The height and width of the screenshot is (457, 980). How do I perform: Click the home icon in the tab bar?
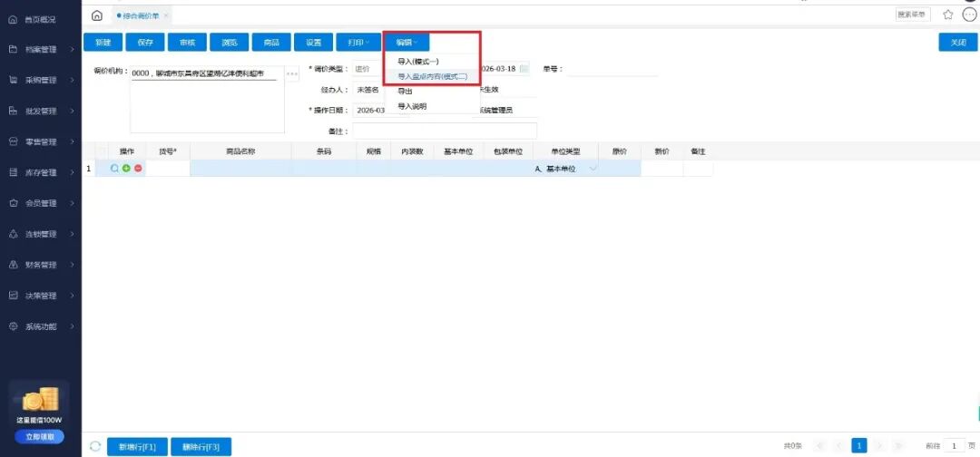coord(97,15)
